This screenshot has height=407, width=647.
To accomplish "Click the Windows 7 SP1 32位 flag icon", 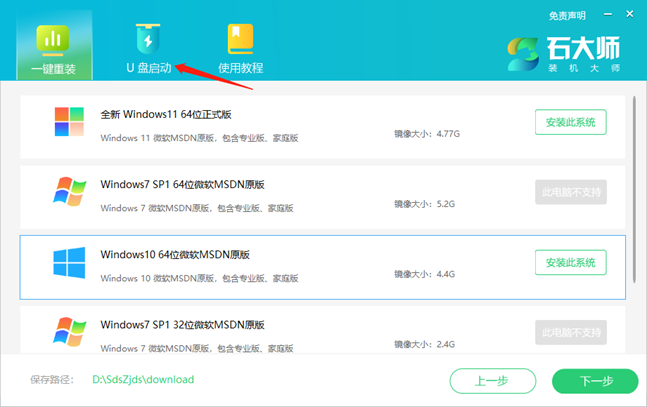I will pyautogui.click(x=69, y=332).
